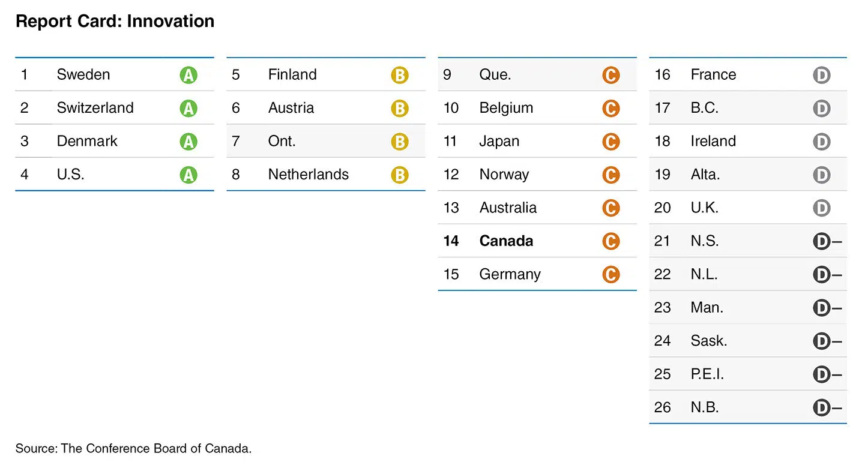
Task: Click the Australia row label
Action: click(x=508, y=208)
